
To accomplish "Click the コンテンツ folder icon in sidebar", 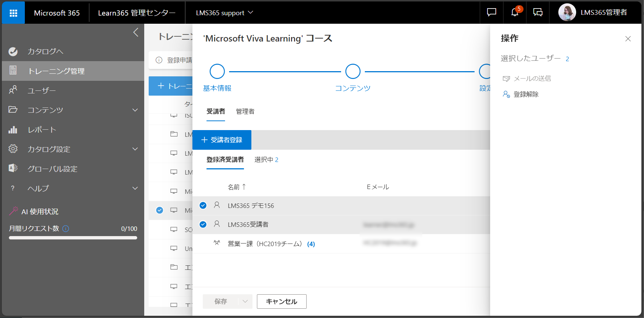I will [13, 110].
